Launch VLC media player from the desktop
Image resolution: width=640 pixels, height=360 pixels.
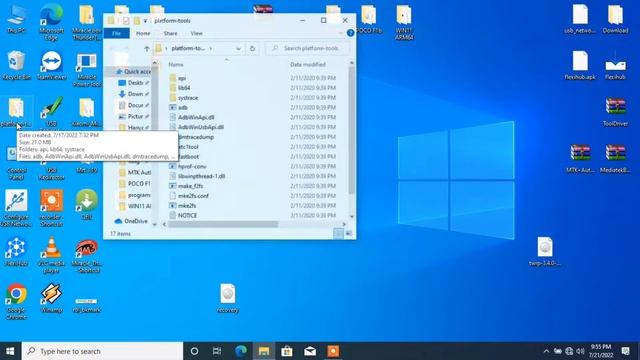51,255
